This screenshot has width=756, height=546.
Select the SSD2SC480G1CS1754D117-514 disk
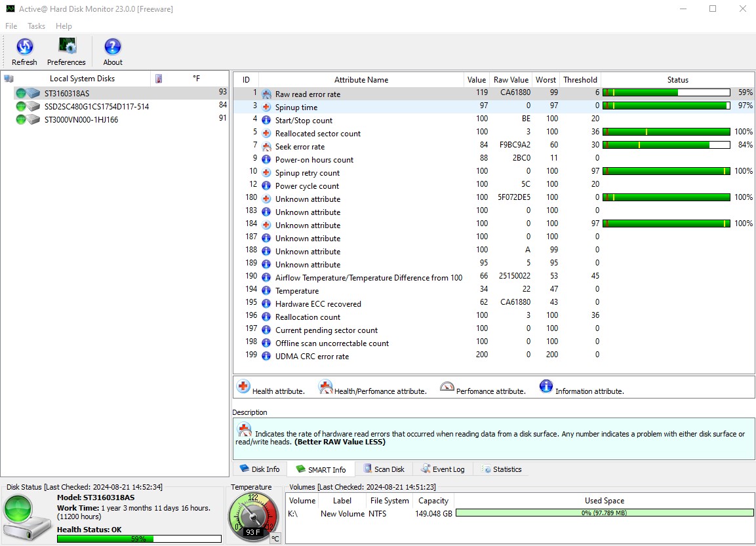tap(96, 106)
